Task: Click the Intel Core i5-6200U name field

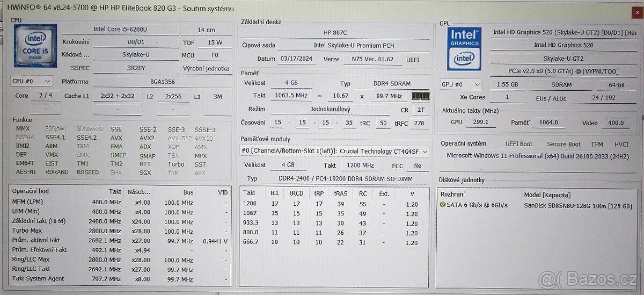Action: [x=121, y=28]
